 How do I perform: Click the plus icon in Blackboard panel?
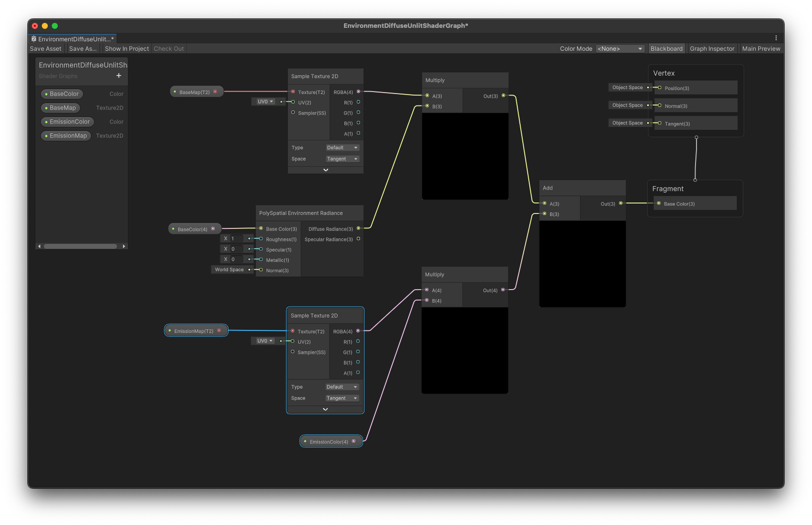click(x=118, y=76)
